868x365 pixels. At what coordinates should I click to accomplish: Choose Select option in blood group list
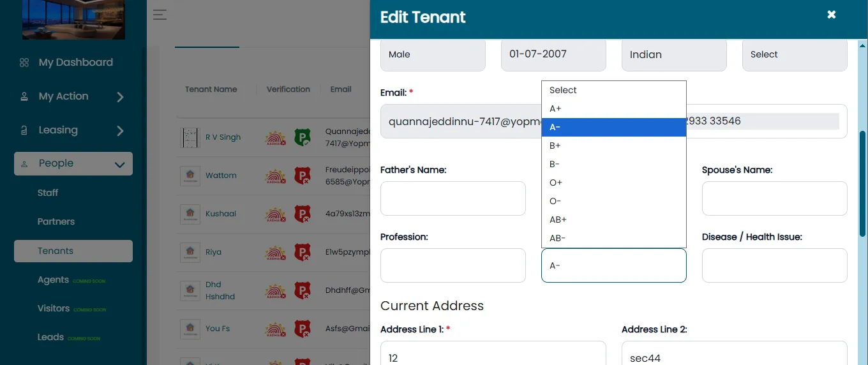(x=614, y=91)
